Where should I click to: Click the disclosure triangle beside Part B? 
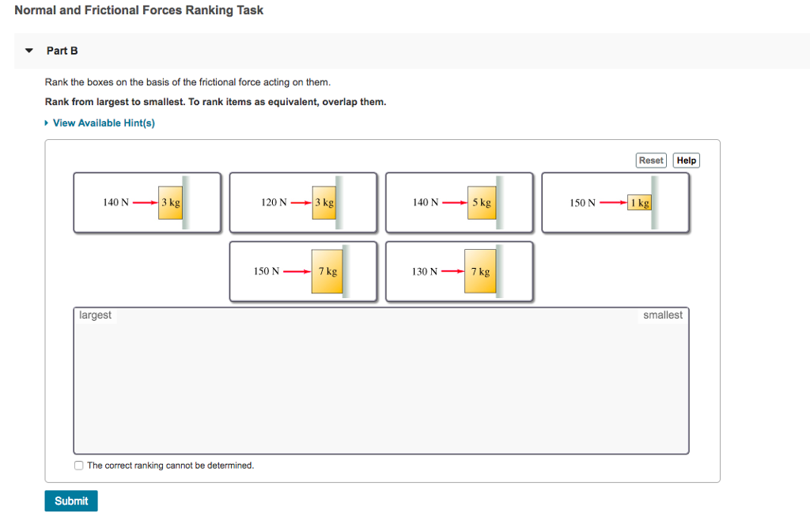[x=28, y=50]
